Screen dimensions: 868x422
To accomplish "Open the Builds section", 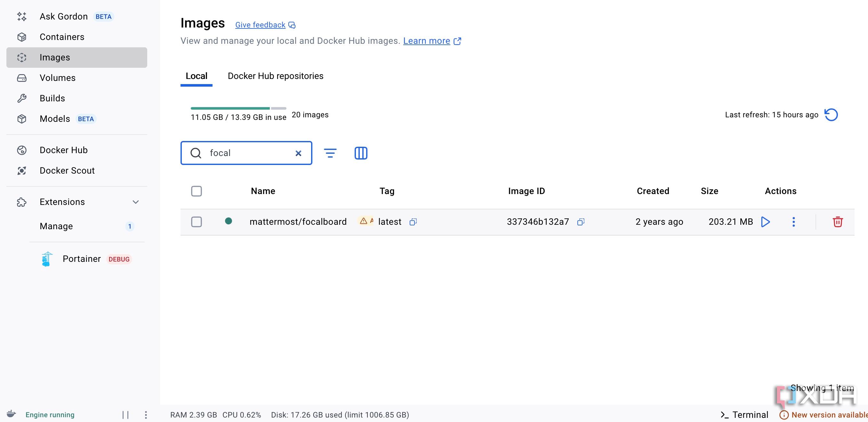I will tap(76, 98).
